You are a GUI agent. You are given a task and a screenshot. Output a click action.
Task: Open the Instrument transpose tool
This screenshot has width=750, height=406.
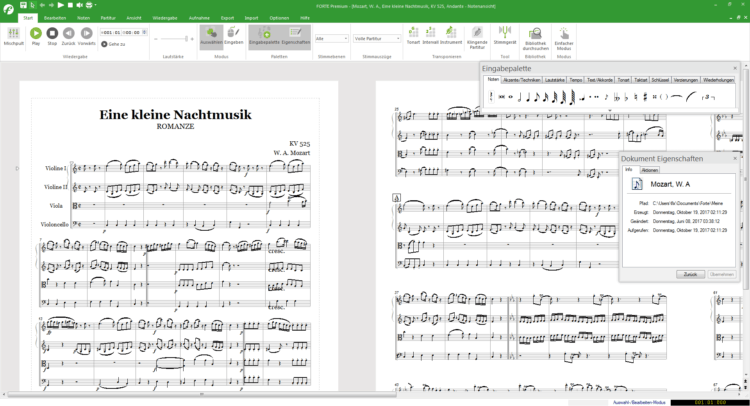(x=449, y=35)
